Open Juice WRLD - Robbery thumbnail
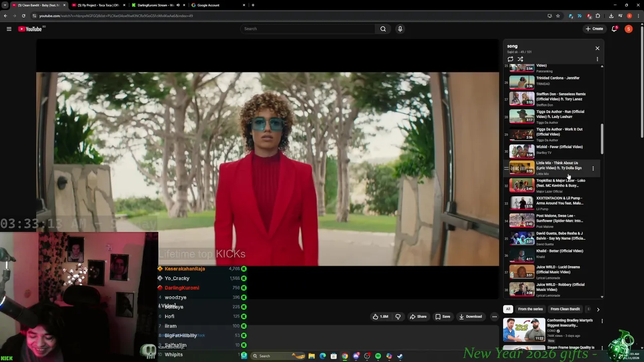 tap(522, 289)
